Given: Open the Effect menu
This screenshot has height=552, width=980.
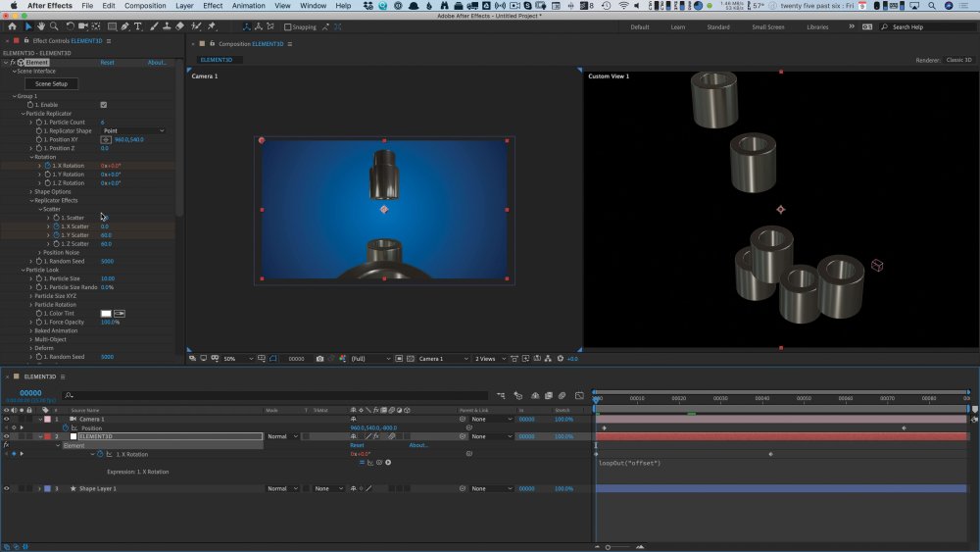Looking at the screenshot, I should pyautogui.click(x=213, y=6).
